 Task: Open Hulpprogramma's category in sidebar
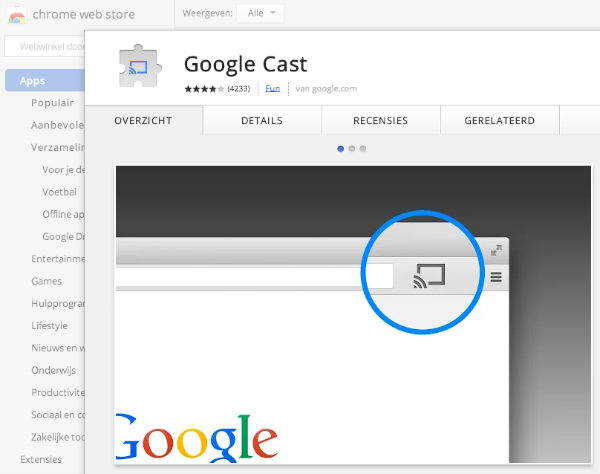[58, 303]
